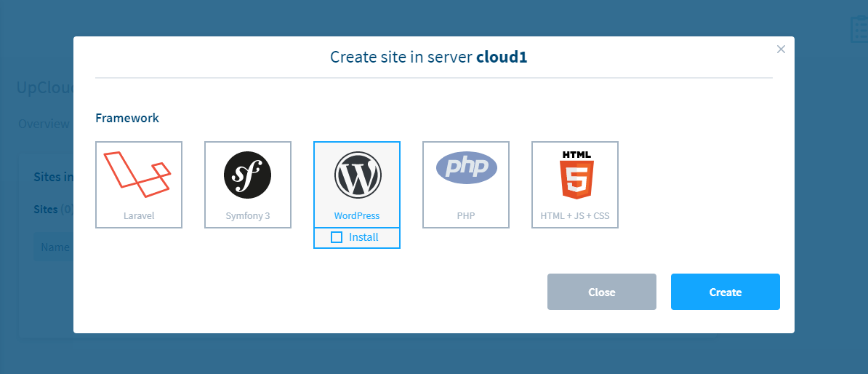Choose the Symfony 3 logo

coord(247,175)
